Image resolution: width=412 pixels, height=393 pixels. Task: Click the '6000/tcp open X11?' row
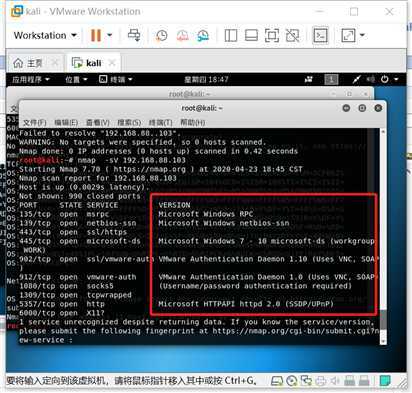(x=62, y=313)
